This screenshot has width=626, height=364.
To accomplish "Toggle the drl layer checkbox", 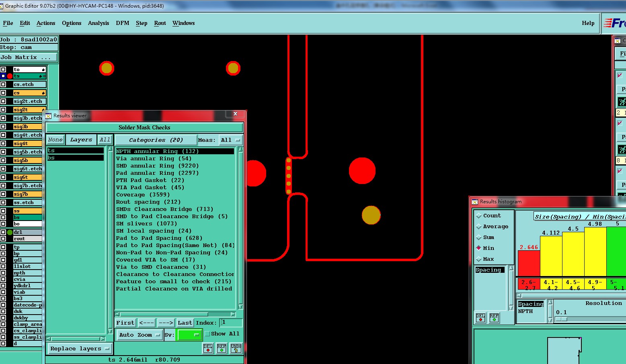I will point(3,232).
